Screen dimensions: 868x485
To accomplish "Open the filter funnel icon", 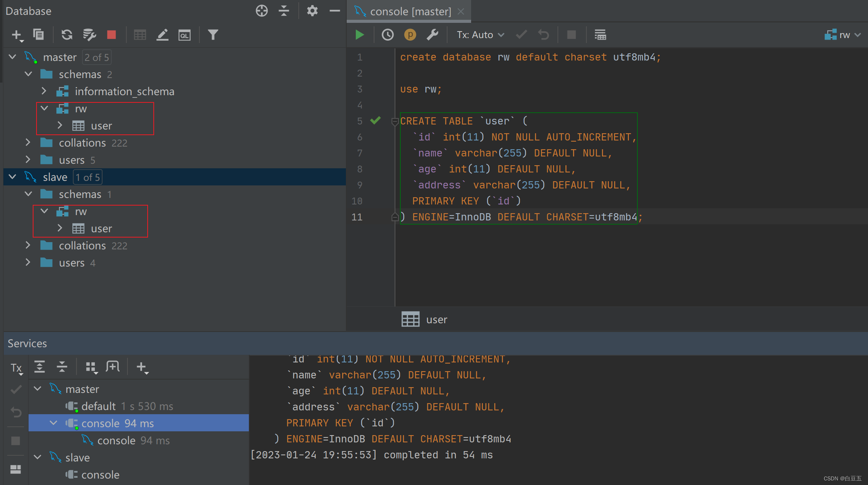I will point(213,35).
